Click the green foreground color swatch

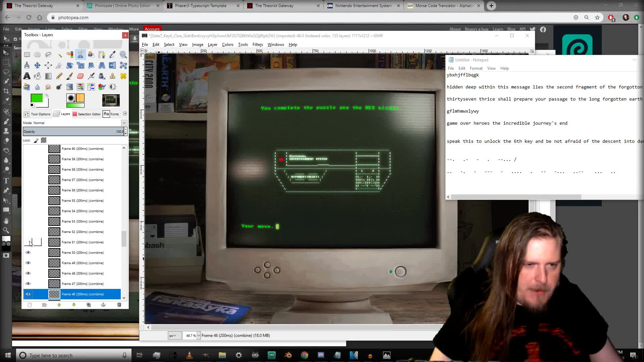click(x=37, y=98)
